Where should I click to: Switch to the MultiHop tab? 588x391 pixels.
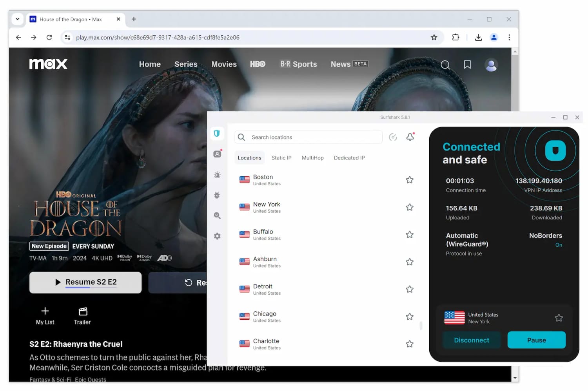click(x=312, y=158)
